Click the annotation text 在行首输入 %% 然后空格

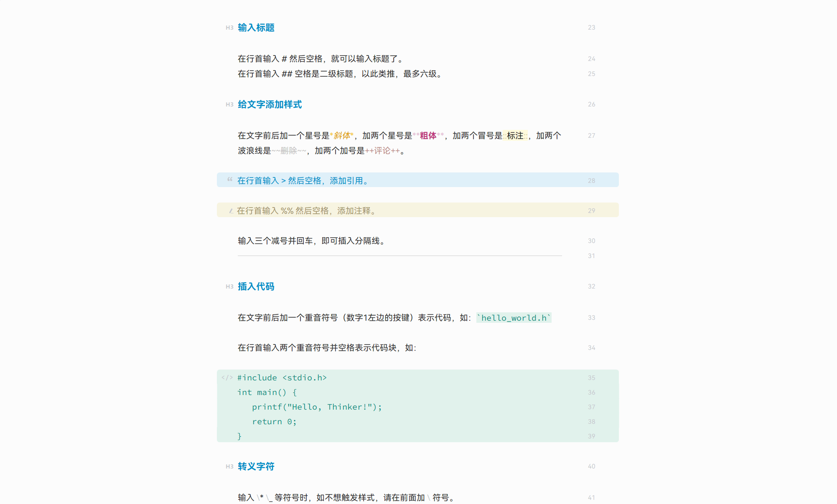pos(307,211)
